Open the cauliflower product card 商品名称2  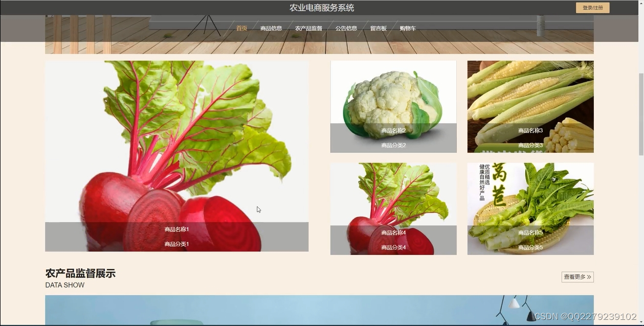coord(393,106)
